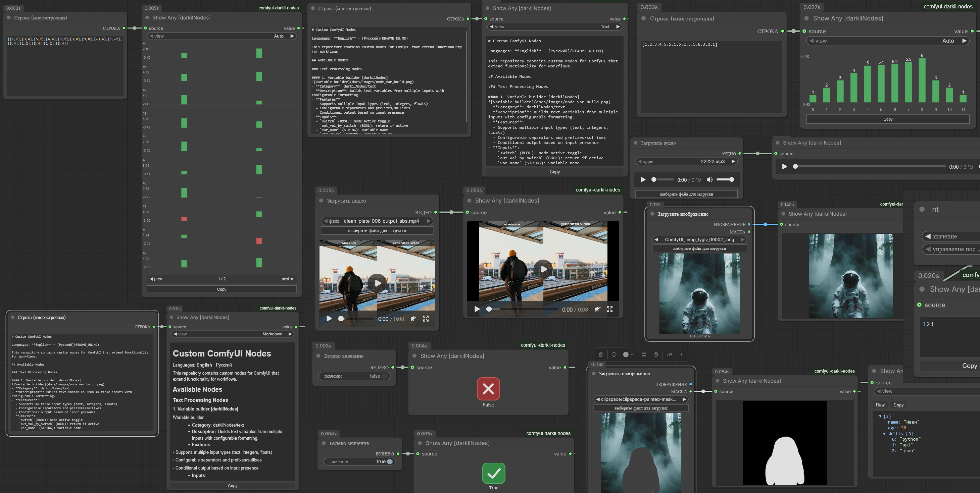Viewport: 980px width, 493px height.
Task: Collapse the skills [3] JSON array
Action: [884, 434]
